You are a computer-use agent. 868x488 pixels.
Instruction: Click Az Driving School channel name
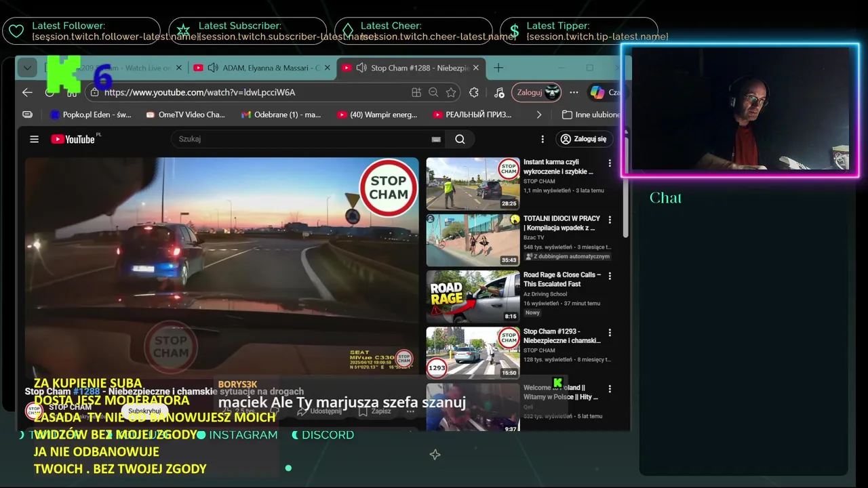click(x=545, y=294)
